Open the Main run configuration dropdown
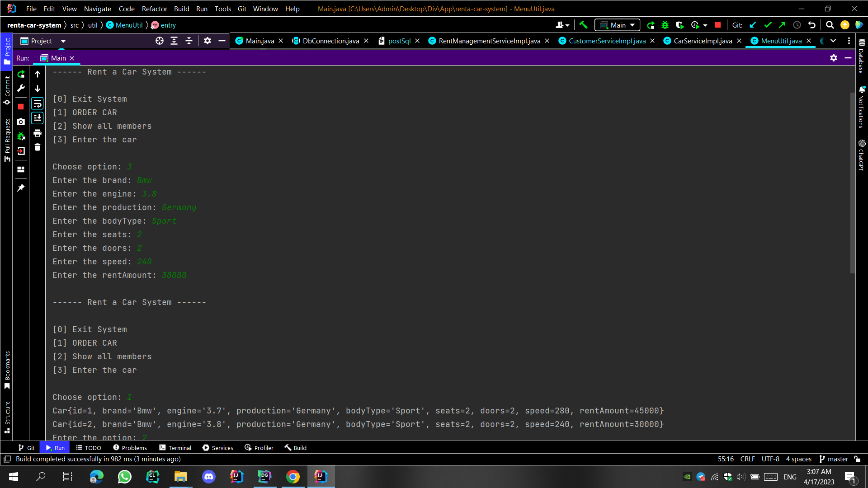This screenshot has height=488, width=868. click(x=618, y=25)
